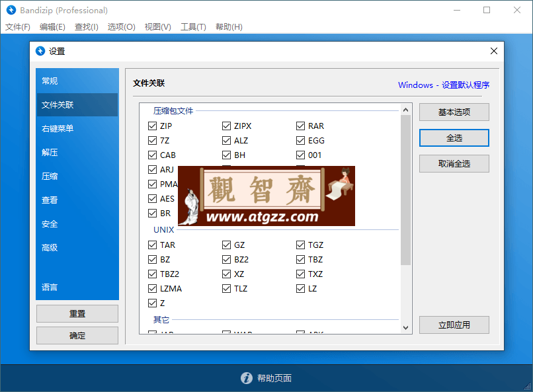
Task: Toggle the BZ2 checkbox
Action: click(226, 260)
